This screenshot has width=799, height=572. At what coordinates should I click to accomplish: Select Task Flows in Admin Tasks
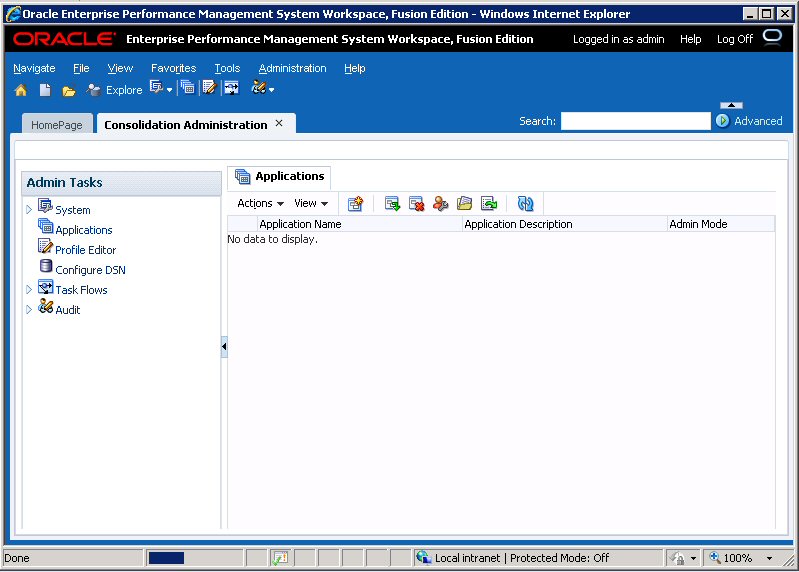pos(82,290)
